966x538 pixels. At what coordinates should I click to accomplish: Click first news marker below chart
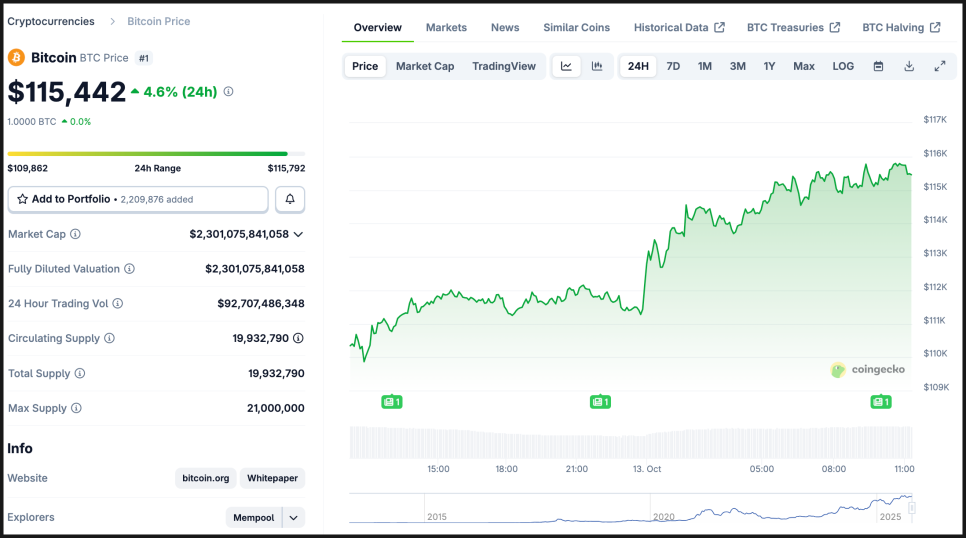(391, 402)
